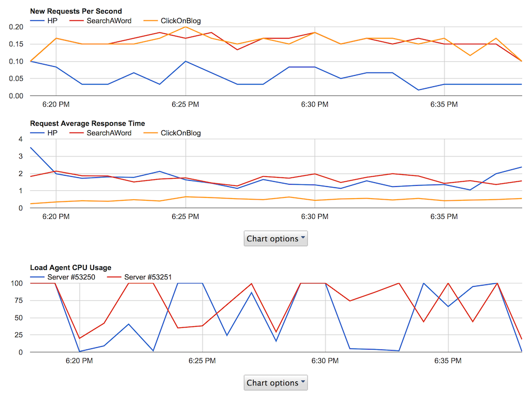Click 6:35 PM label on Response Time chart
This screenshot has height=400, width=532.
(x=444, y=217)
